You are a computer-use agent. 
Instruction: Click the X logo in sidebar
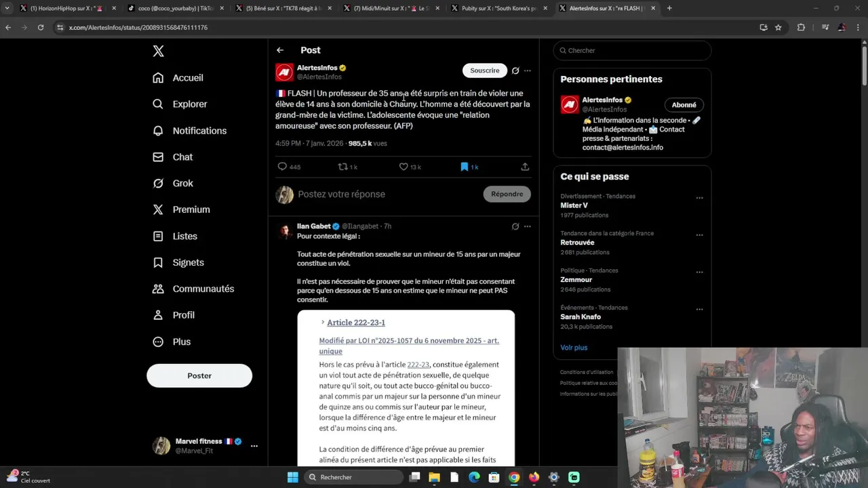click(x=158, y=51)
